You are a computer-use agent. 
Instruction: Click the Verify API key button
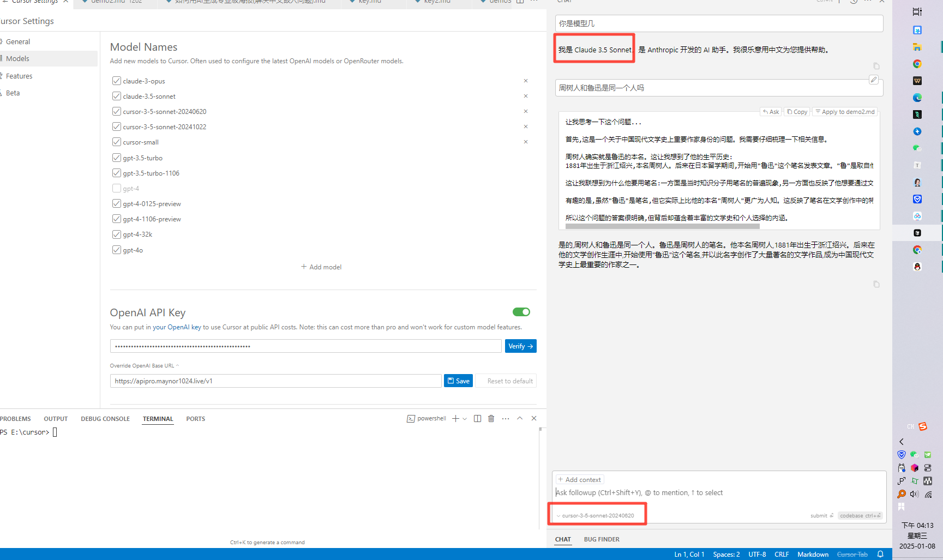521,346
